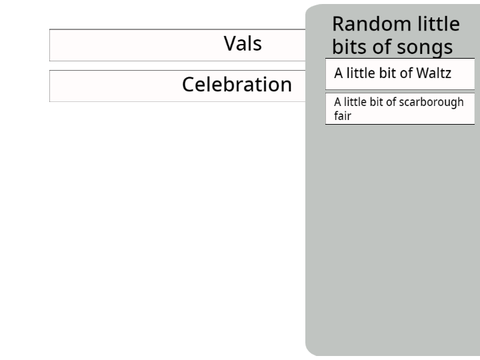Image resolution: width=480 pixels, height=360 pixels.
Task: Click the empty left part of the Vals row
Action: click(133, 45)
